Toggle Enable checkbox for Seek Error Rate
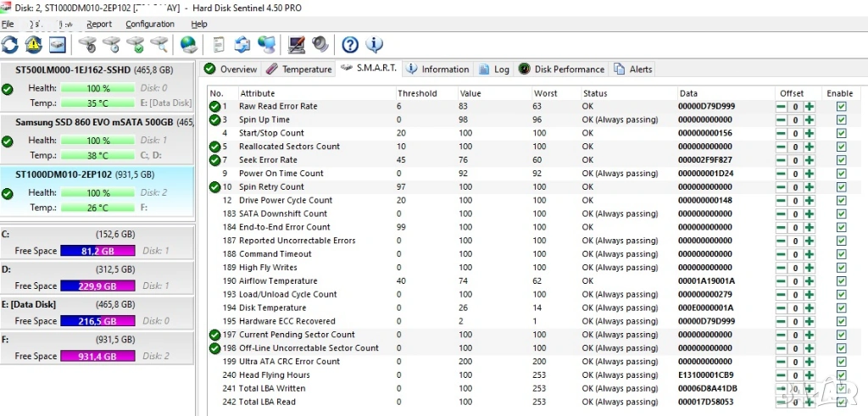 coord(841,160)
